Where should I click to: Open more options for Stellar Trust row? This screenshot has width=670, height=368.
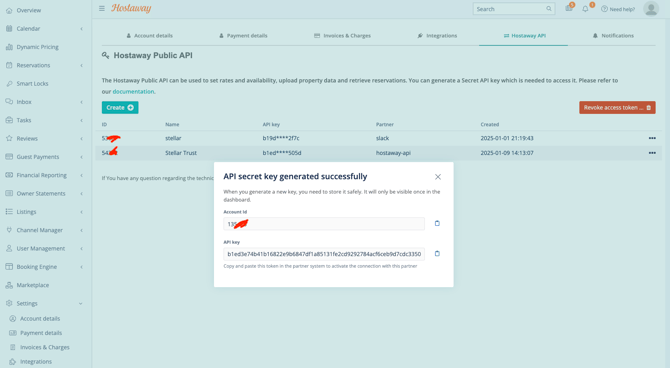coord(652,153)
